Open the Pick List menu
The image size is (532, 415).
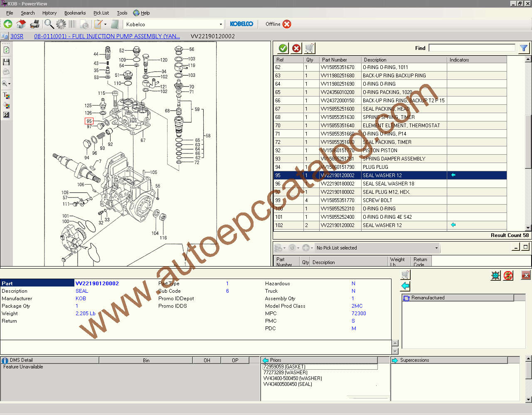101,13
